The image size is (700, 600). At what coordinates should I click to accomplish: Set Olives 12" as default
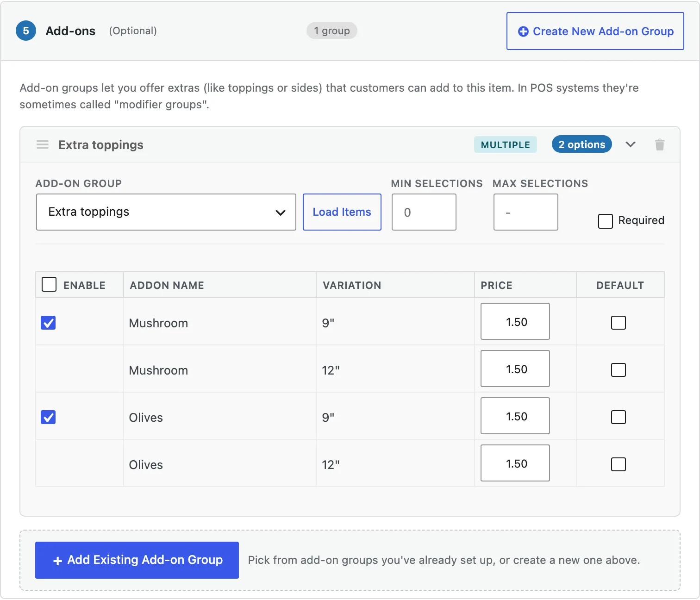point(619,464)
